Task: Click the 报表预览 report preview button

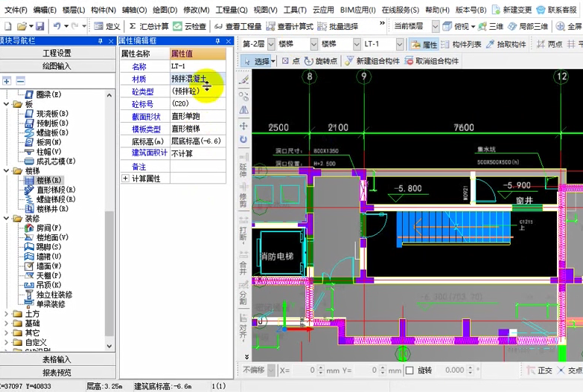Action: pyautogui.click(x=57, y=372)
